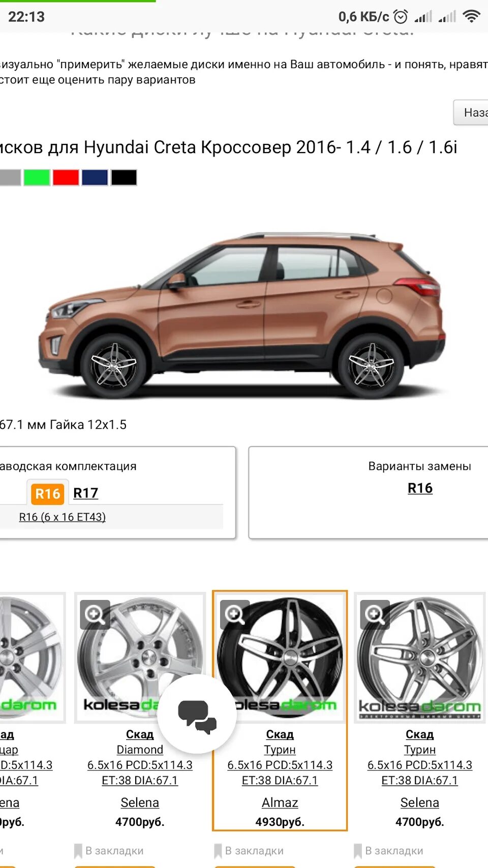Choose the red car color
The width and height of the screenshot is (488, 868).
pyautogui.click(x=66, y=177)
